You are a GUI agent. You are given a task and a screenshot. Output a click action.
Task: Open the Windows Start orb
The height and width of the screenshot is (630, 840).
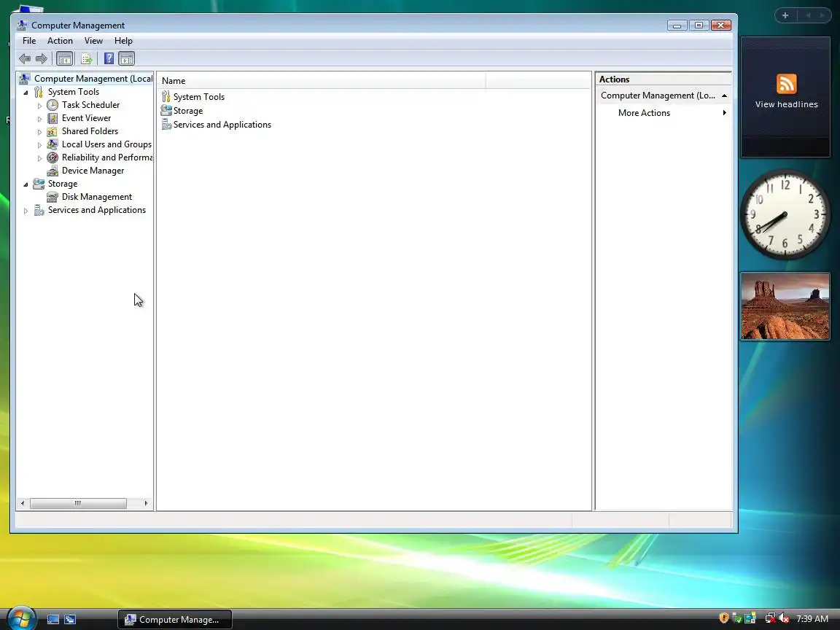coord(21,618)
